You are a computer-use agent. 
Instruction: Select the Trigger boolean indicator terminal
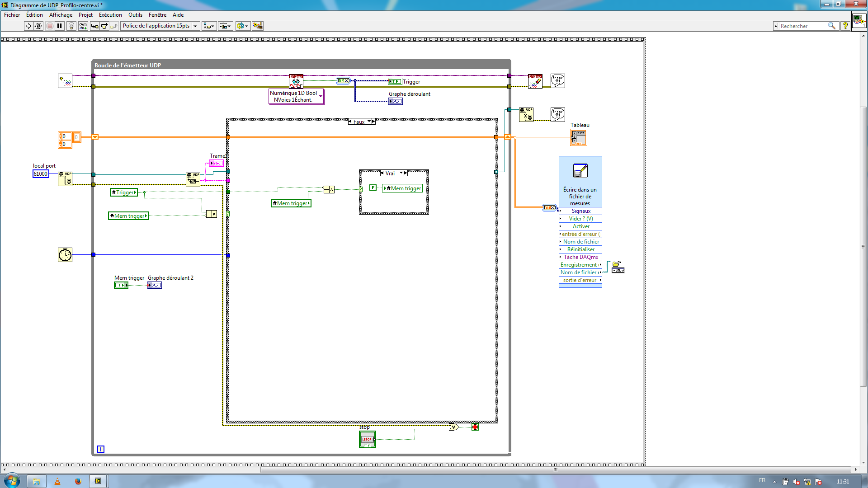coord(395,81)
